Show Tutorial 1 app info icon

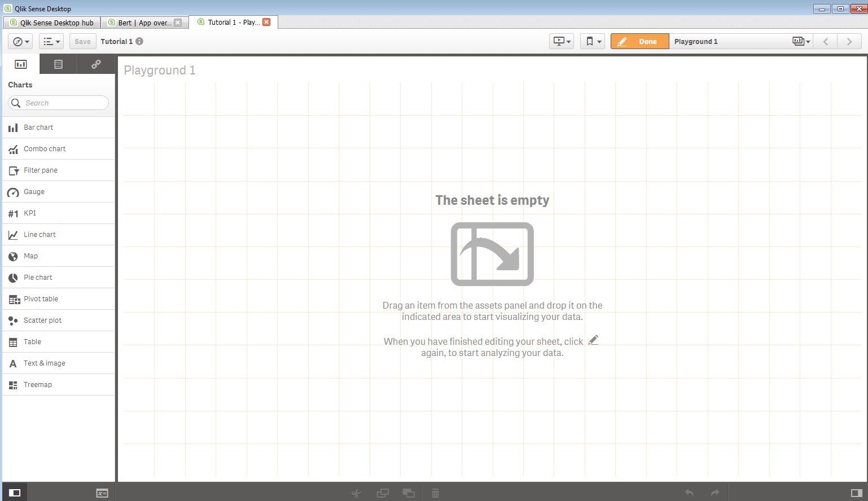pos(139,41)
